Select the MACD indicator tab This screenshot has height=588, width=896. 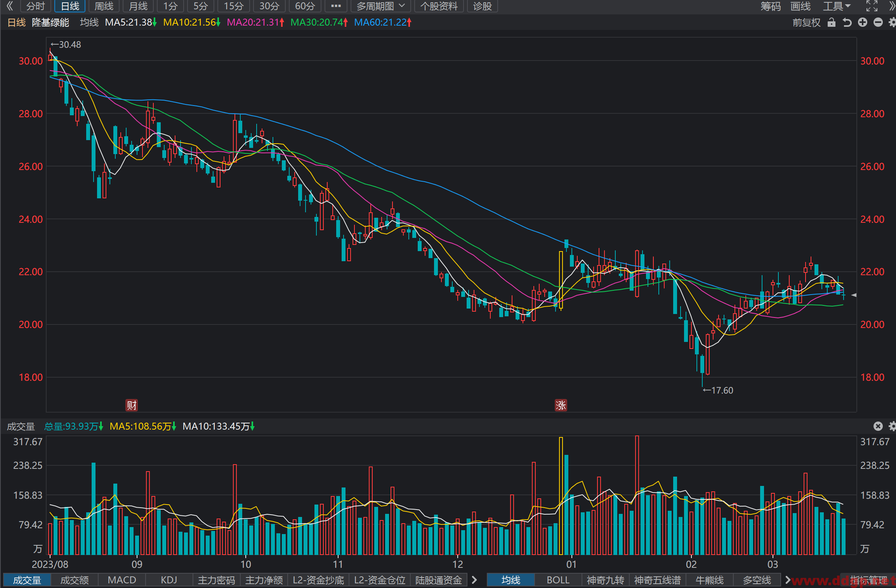coord(122,580)
